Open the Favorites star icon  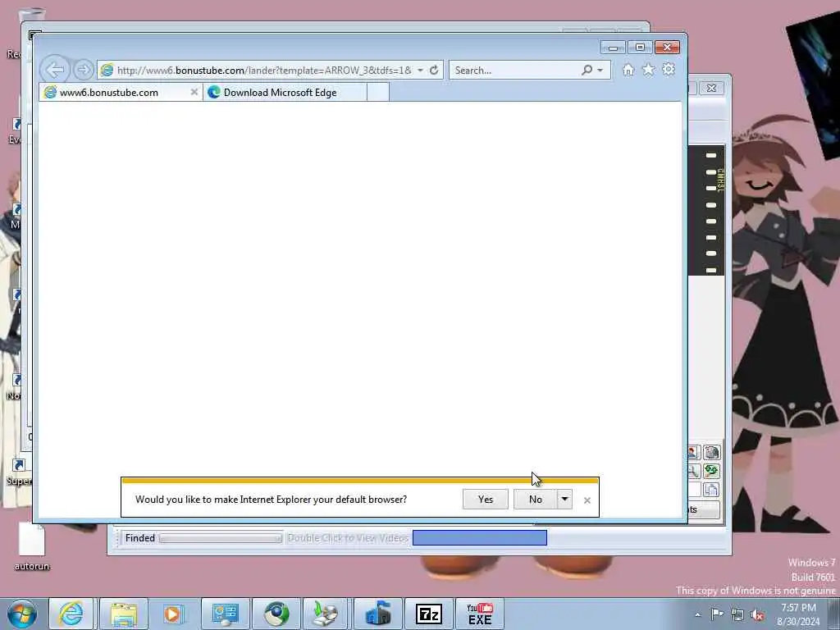648,70
